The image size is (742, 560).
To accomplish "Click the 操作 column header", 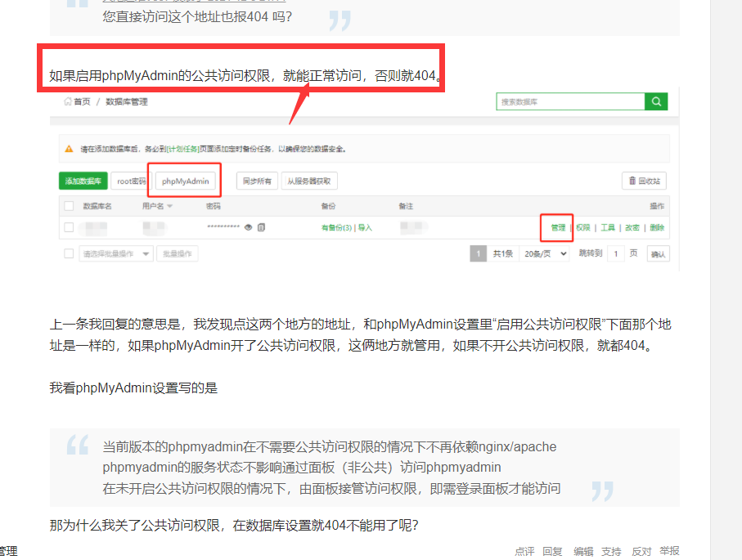I will (657, 206).
